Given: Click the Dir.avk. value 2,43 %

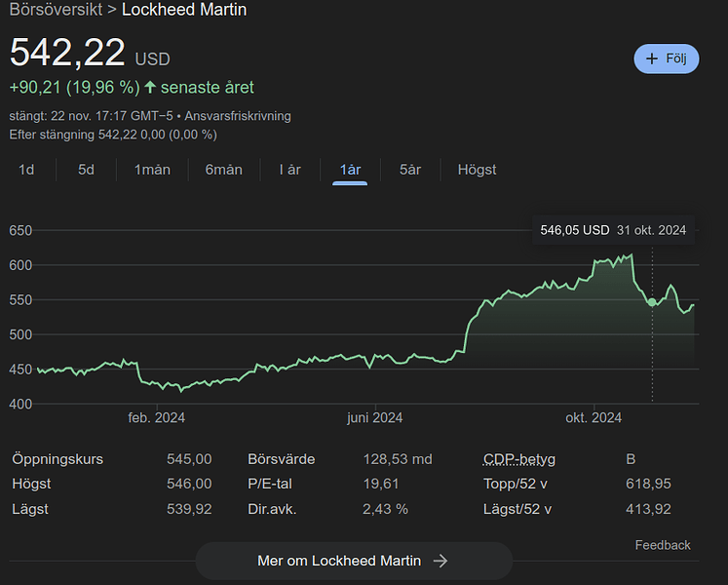Looking at the screenshot, I should 385,509.
